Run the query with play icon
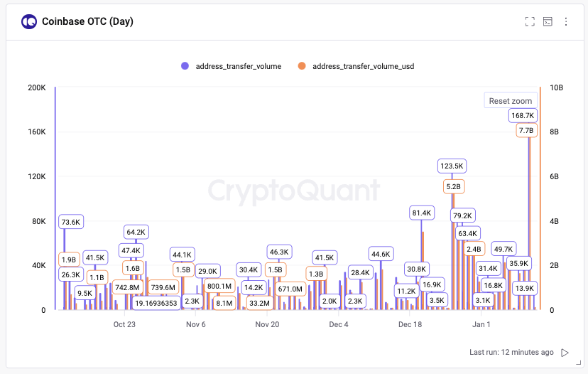This screenshot has width=588, height=374. pos(565,353)
